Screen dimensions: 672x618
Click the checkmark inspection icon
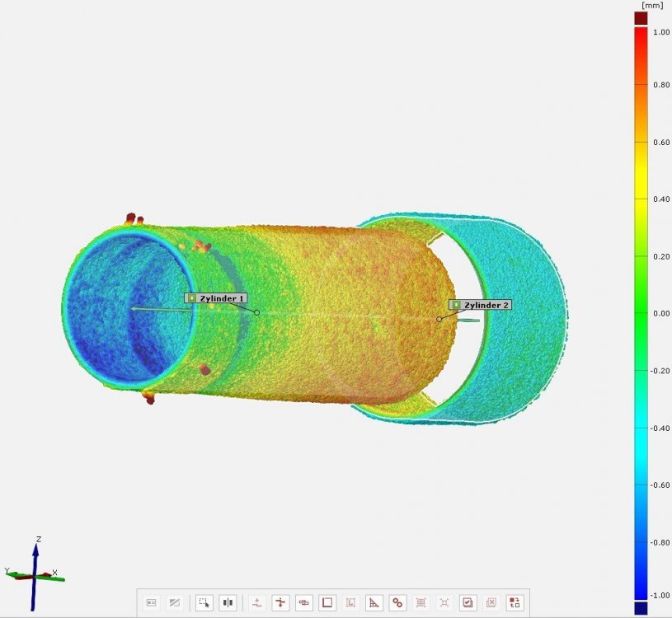pyautogui.click(x=468, y=602)
